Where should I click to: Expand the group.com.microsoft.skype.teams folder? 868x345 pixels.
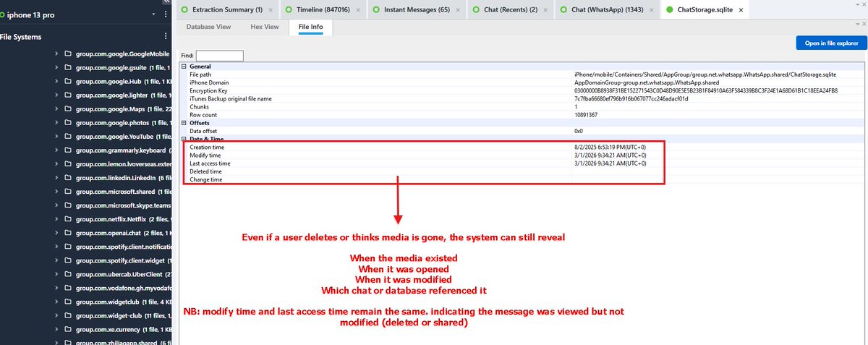click(x=57, y=205)
